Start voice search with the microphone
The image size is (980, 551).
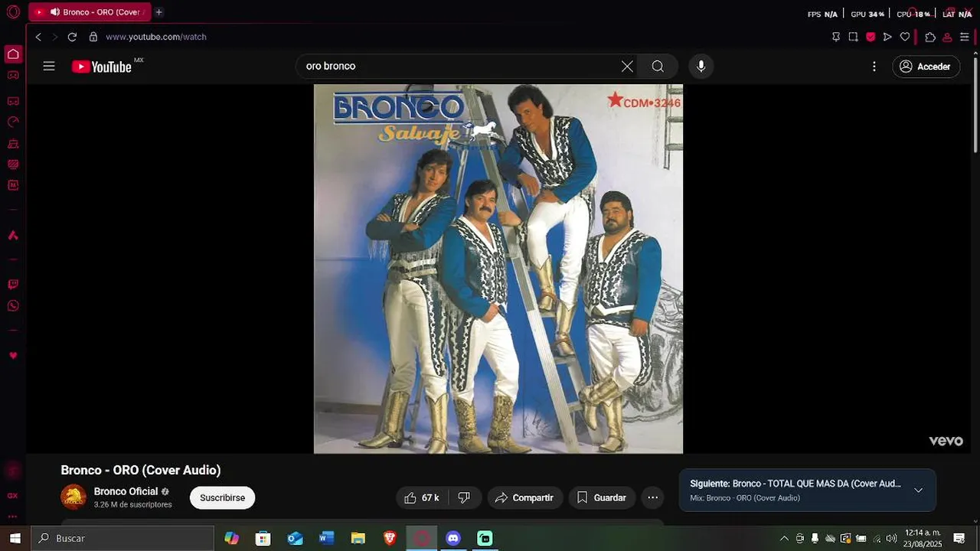tap(701, 67)
